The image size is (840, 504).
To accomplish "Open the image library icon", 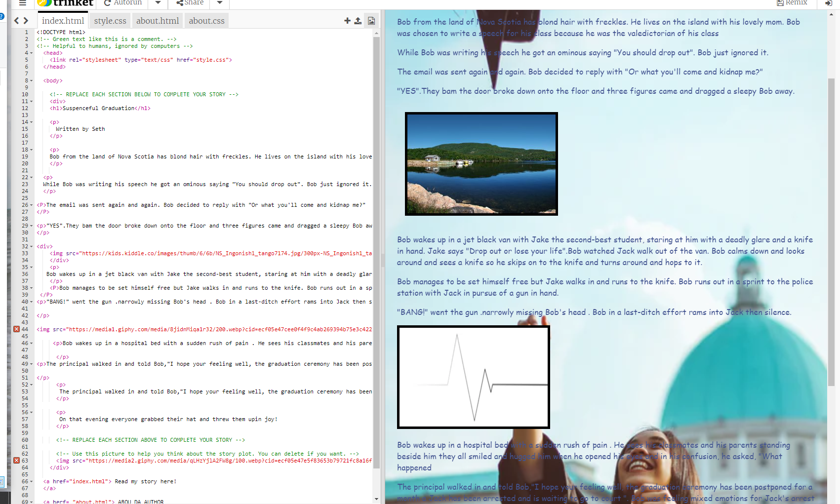I will [x=371, y=21].
